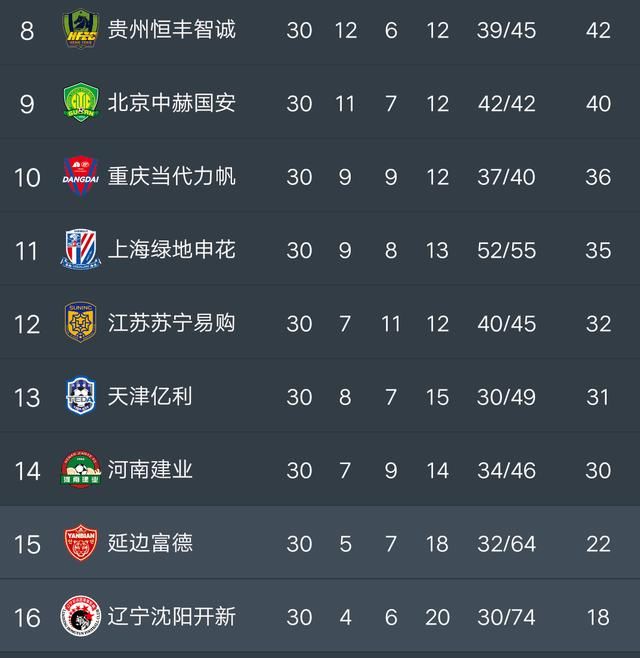Viewport: 640px width, 658px height.
Task: Tap the Shanghai Shenhua team badge
Action: coord(81,250)
